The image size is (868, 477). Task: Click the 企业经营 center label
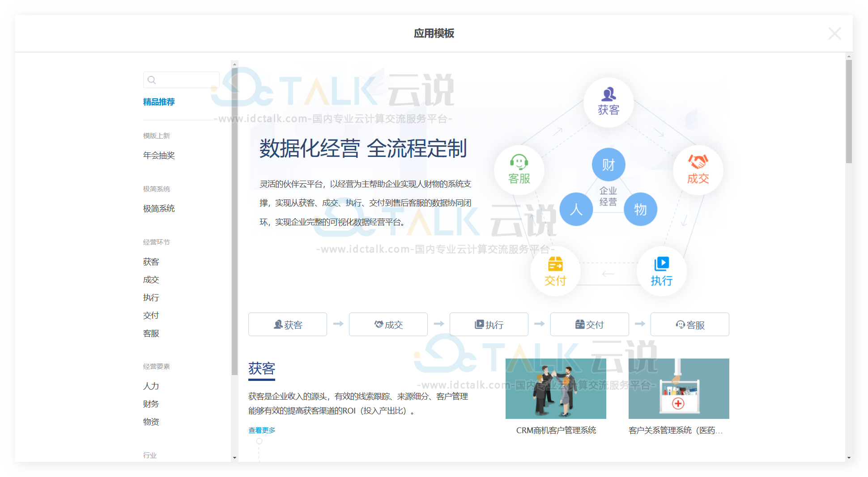(608, 196)
